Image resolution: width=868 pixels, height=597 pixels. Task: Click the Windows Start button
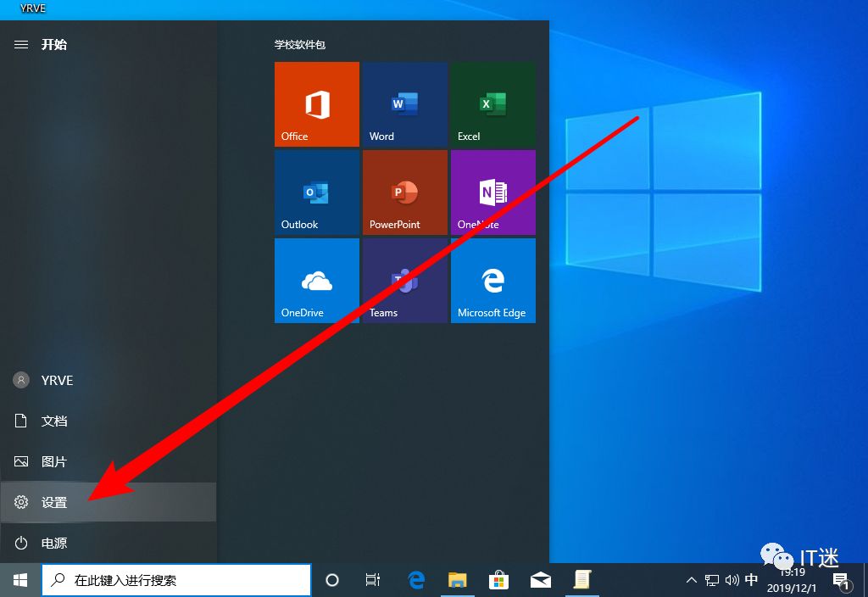20,580
